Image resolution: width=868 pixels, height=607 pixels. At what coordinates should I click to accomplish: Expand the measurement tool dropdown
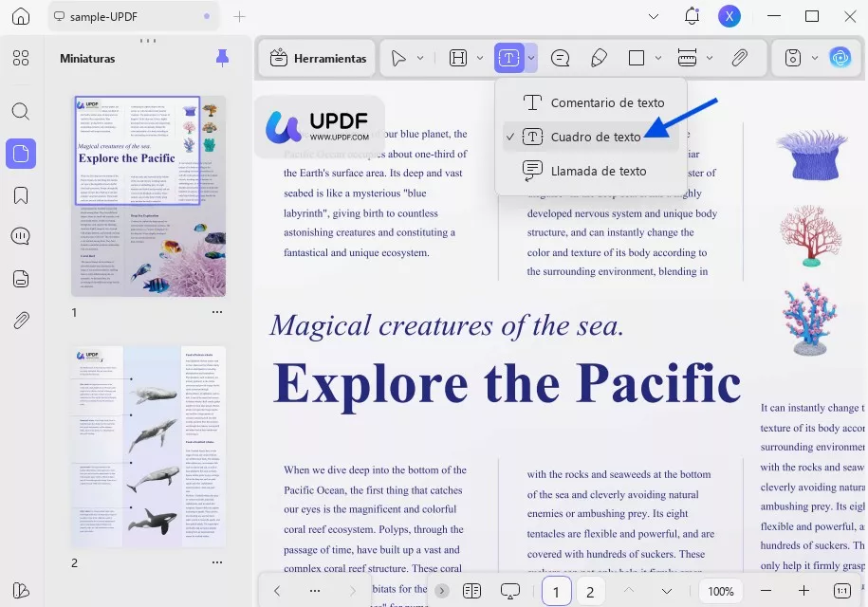[710, 58]
